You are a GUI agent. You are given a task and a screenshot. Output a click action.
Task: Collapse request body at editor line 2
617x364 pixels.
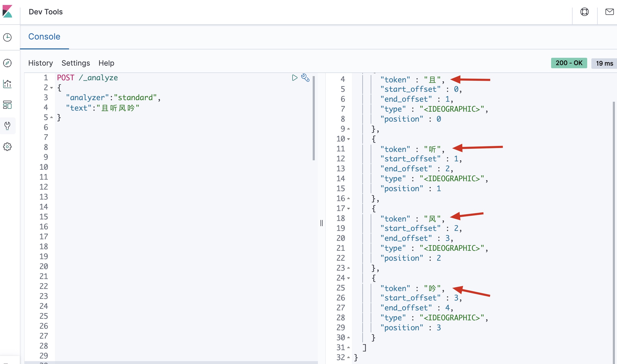(52, 88)
